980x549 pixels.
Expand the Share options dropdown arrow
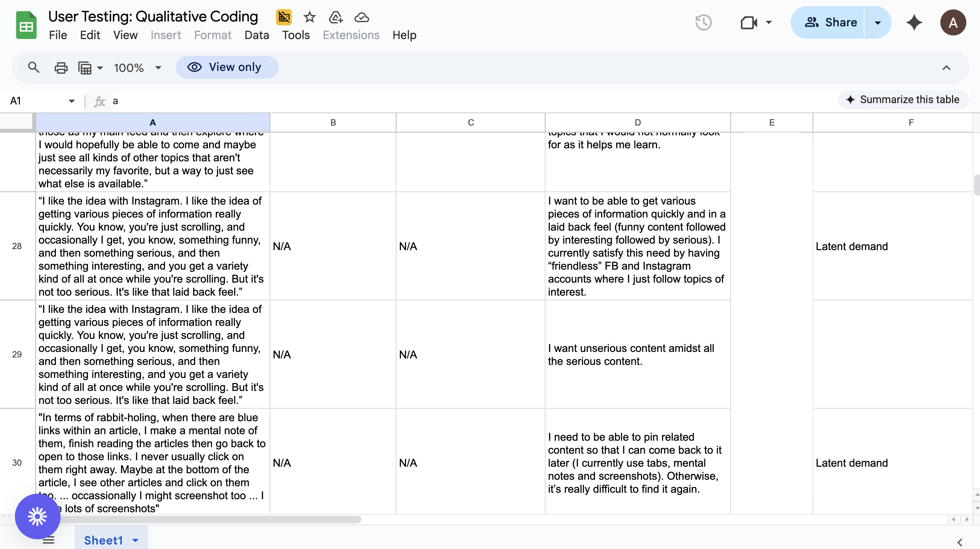click(x=878, y=22)
